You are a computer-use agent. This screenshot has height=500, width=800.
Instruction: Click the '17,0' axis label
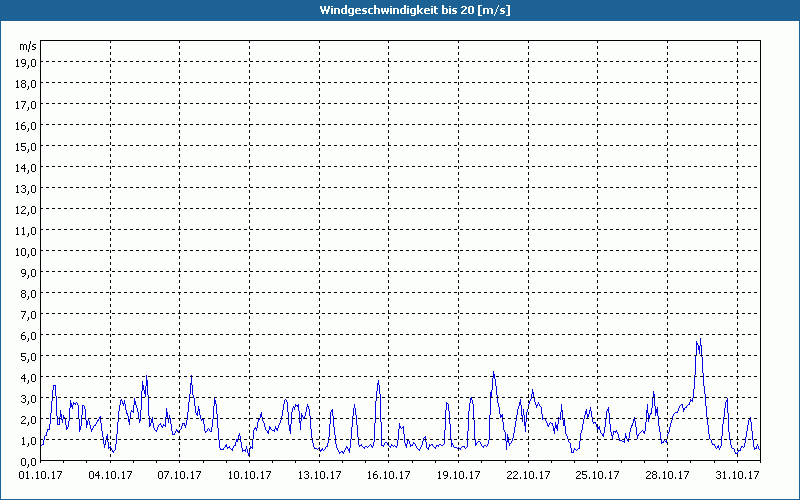click(26, 105)
